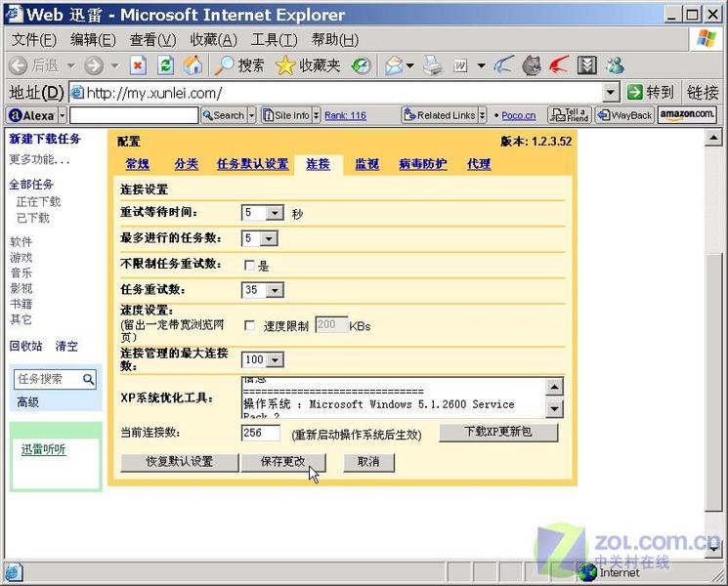728x586 pixels.
Task: Enable the 速度限制 speed limit checkbox
Action: click(249, 325)
